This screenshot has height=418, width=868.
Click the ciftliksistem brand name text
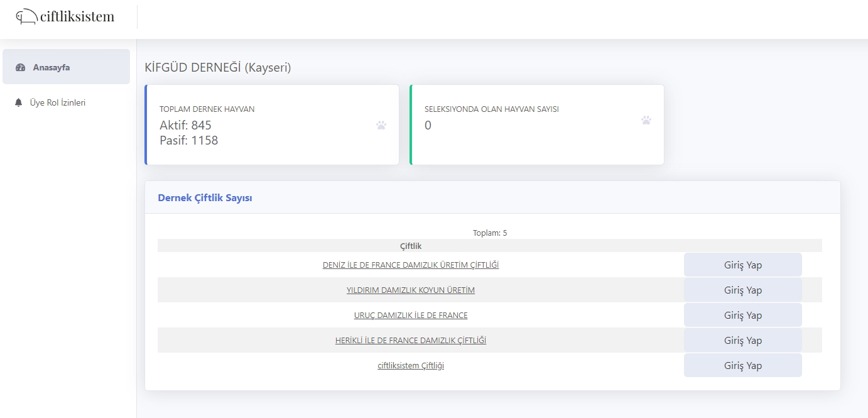[x=77, y=16]
